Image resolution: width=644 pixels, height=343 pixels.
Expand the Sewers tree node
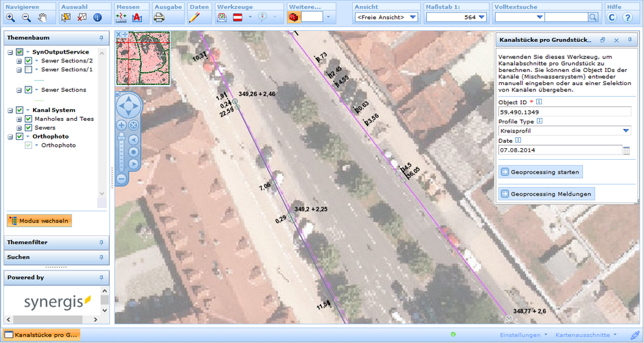pos(19,128)
